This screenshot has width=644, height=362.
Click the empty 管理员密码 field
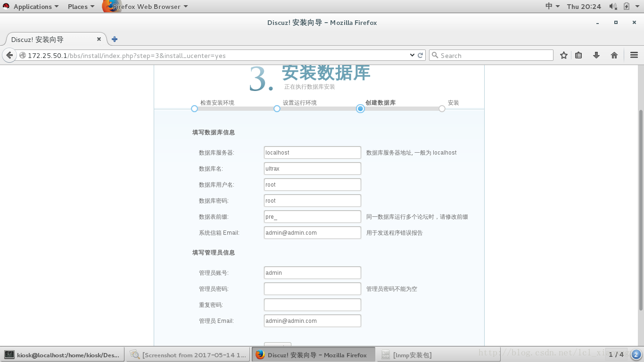pyautogui.click(x=313, y=288)
